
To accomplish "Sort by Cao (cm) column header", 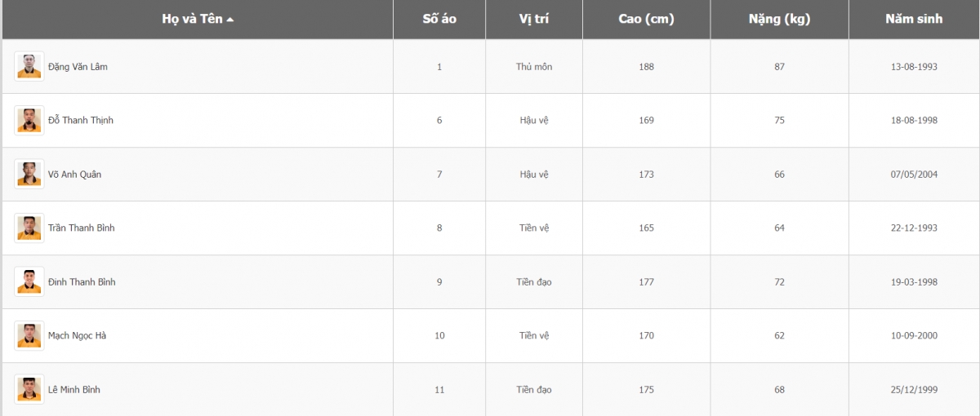I will tap(646, 19).
